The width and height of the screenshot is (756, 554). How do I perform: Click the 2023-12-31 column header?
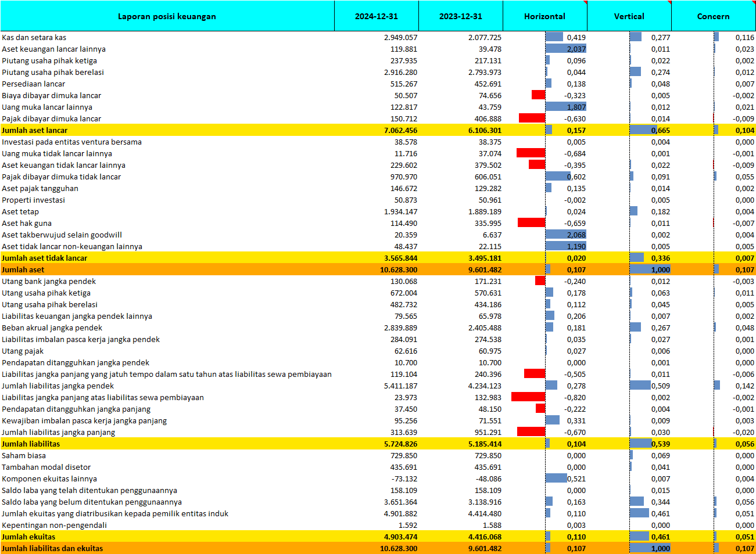pos(460,16)
